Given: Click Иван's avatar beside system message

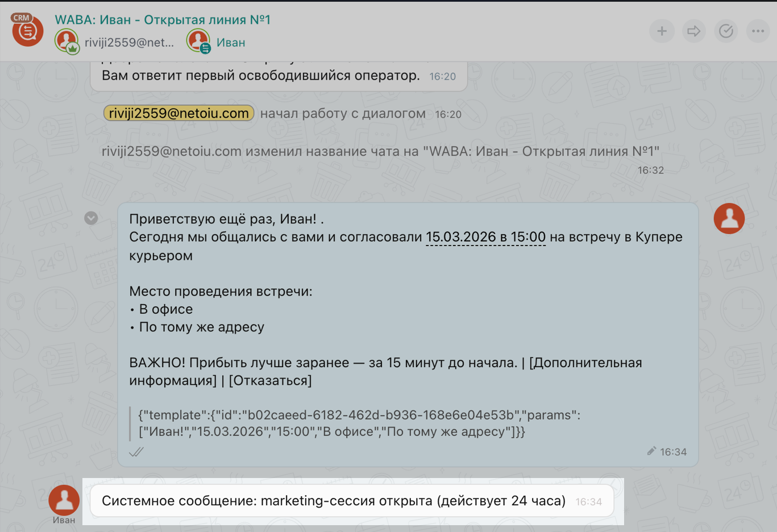Looking at the screenshot, I should point(64,500).
